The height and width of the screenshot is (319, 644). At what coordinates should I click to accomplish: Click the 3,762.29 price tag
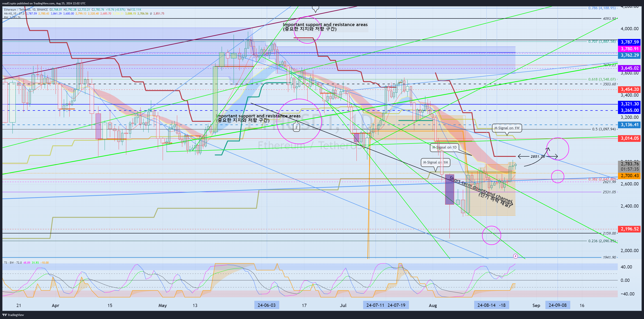pyautogui.click(x=629, y=55)
